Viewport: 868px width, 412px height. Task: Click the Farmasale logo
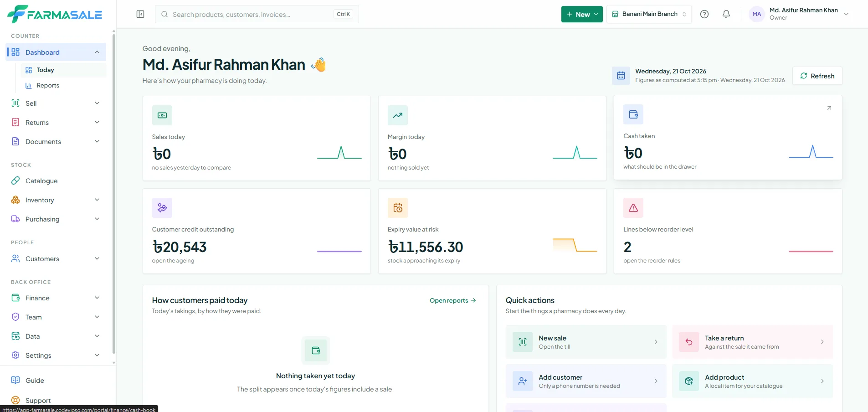(x=55, y=14)
